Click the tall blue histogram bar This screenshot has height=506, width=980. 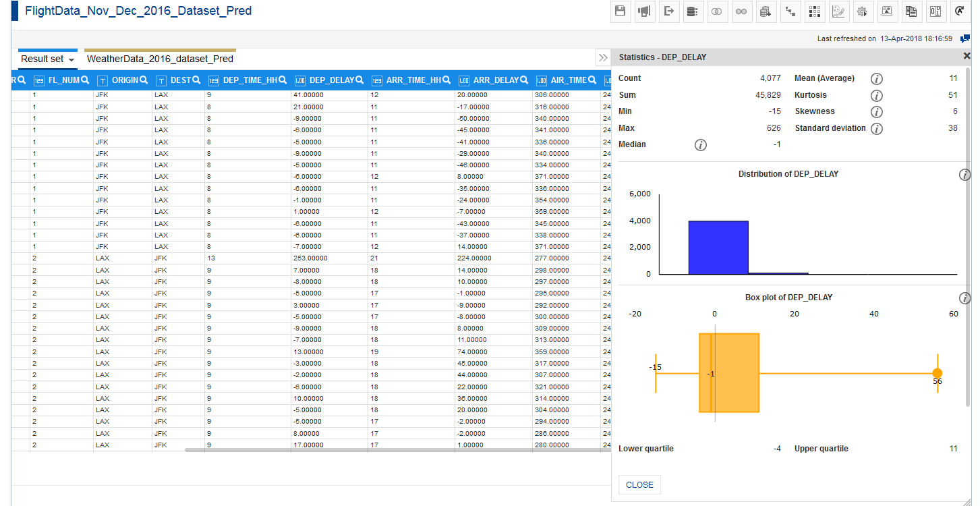[718, 247]
